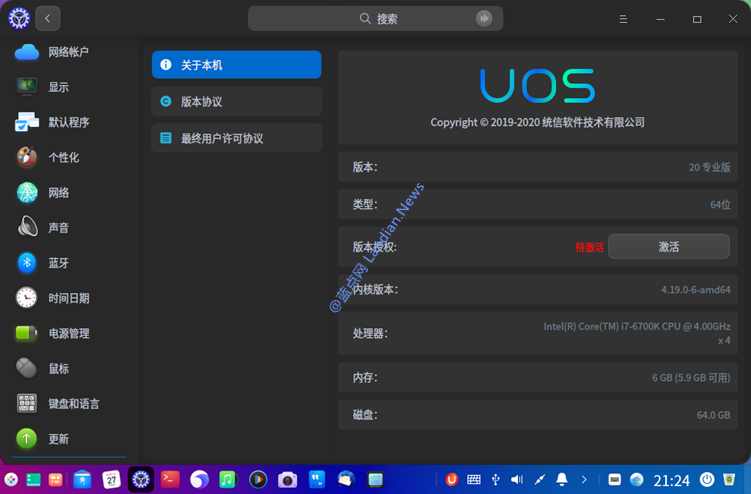Open 声音 (Sound) settings

coord(58,228)
